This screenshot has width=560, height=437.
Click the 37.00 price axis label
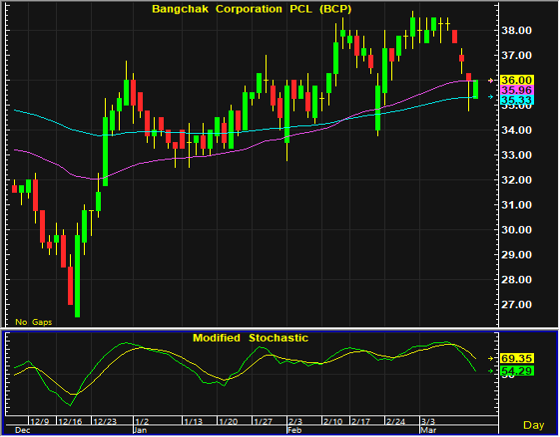tap(516, 55)
